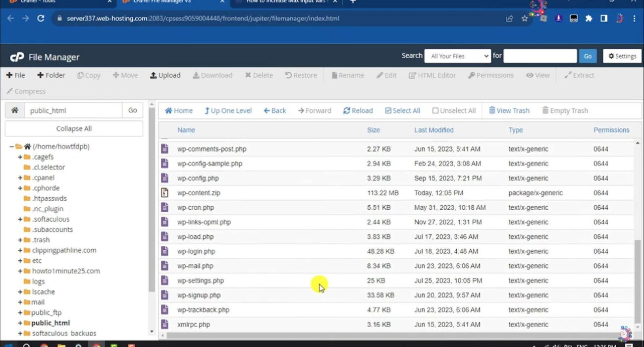This screenshot has height=347, width=644.
Task: Create a new folder with + Folder
Action: (x=51, y=75)
